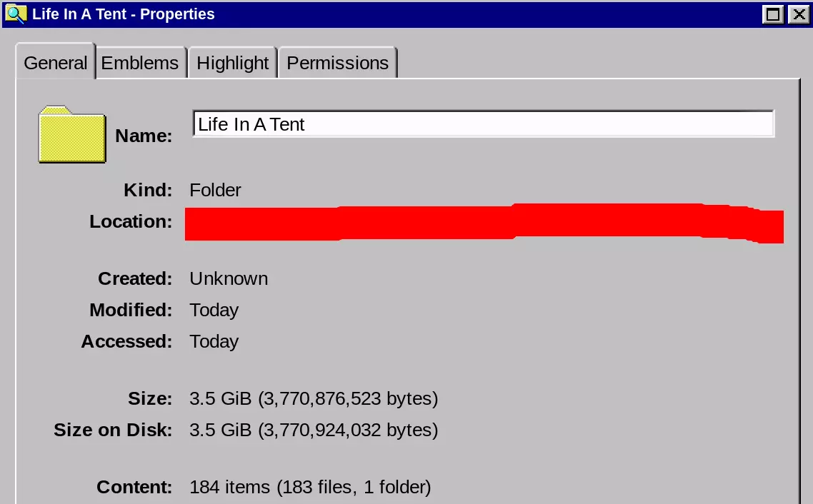Click the Size value '3.5 GiB (3,770,876,523 bytes)'
Image resolution: width=813 pixels, height=504 pixels.
[x=314, y=399]
